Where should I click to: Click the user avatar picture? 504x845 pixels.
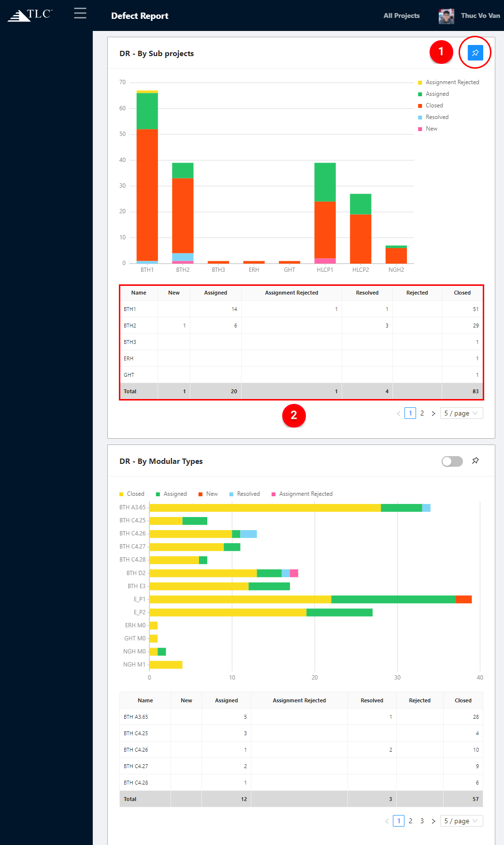(x=446, y=16)
